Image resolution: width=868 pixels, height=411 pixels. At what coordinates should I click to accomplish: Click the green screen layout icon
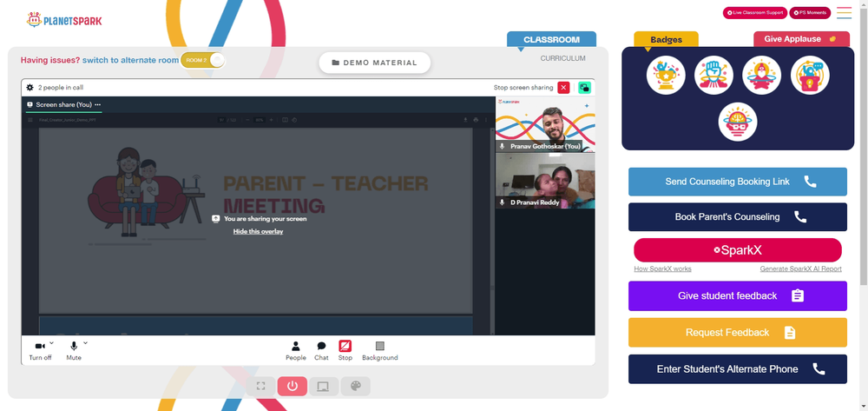click(584, 88)
